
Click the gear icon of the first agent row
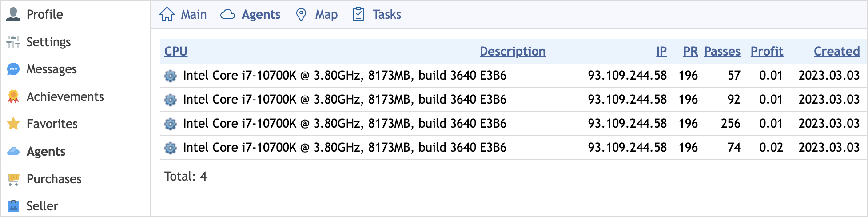pos(171,76)
